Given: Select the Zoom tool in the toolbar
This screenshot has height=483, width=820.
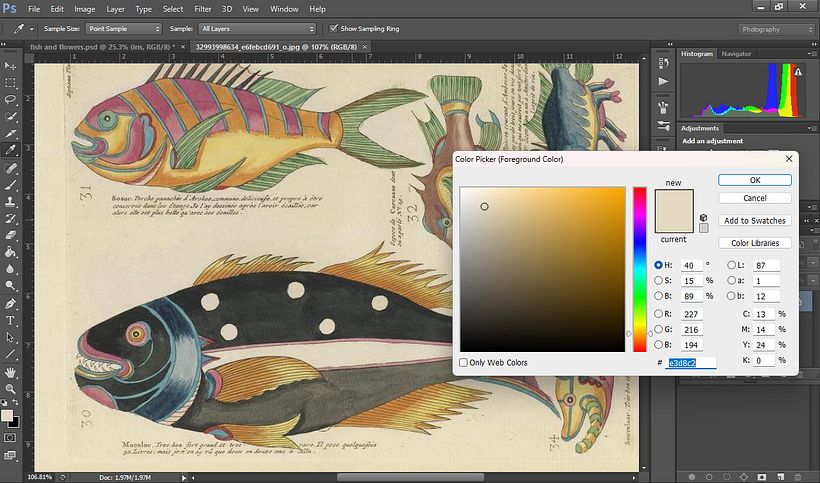Looking at the screenshot, I should click(10, 389).
